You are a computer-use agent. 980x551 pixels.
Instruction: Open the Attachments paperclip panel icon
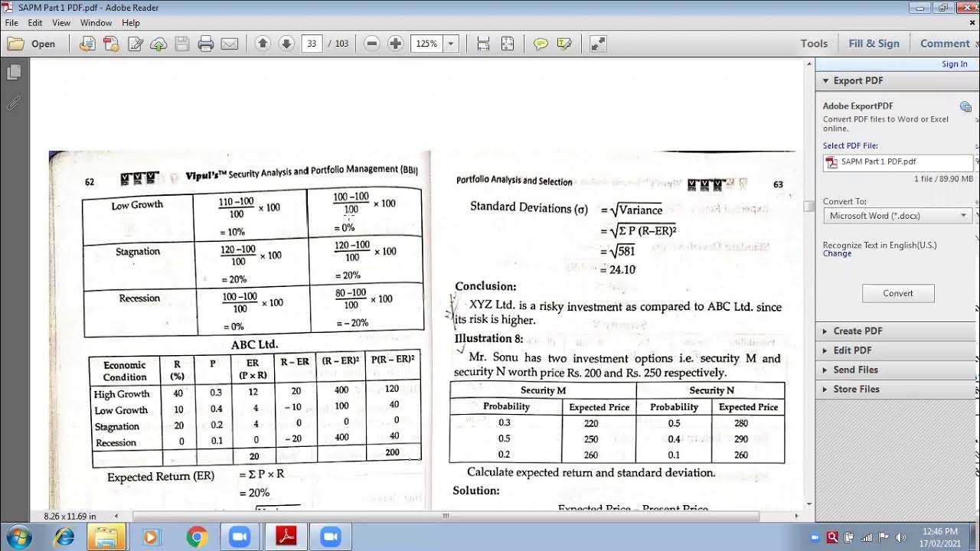coord(14,102)
